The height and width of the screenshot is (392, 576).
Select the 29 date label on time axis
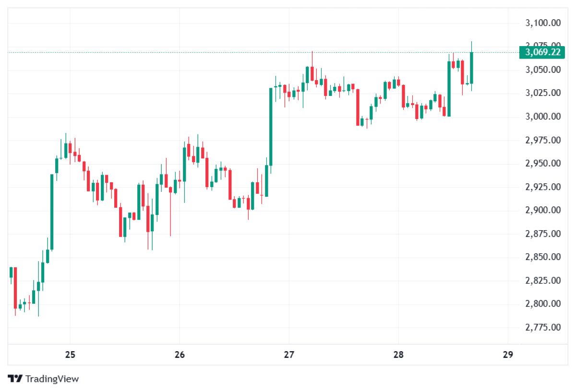point(508,355)
